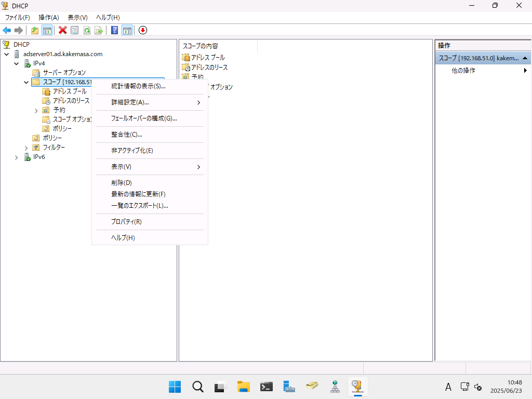Open the Server Manager taskbar icon
This screenshot has height=399, width=532.
(289, 387)
